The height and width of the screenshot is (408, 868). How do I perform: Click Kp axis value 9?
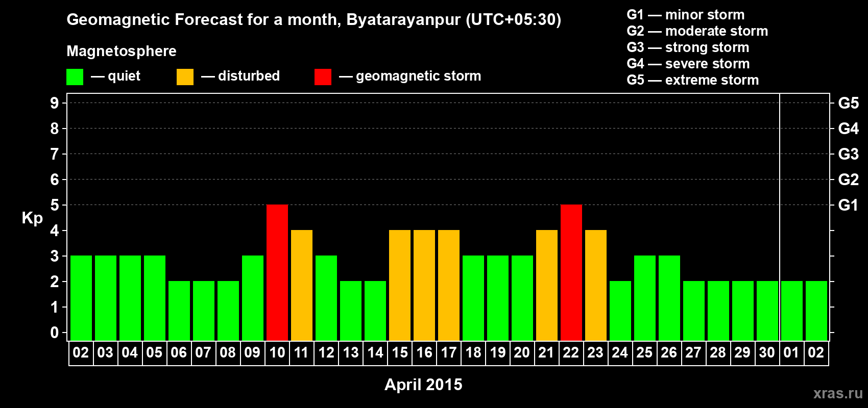click(x=55, y=103)
